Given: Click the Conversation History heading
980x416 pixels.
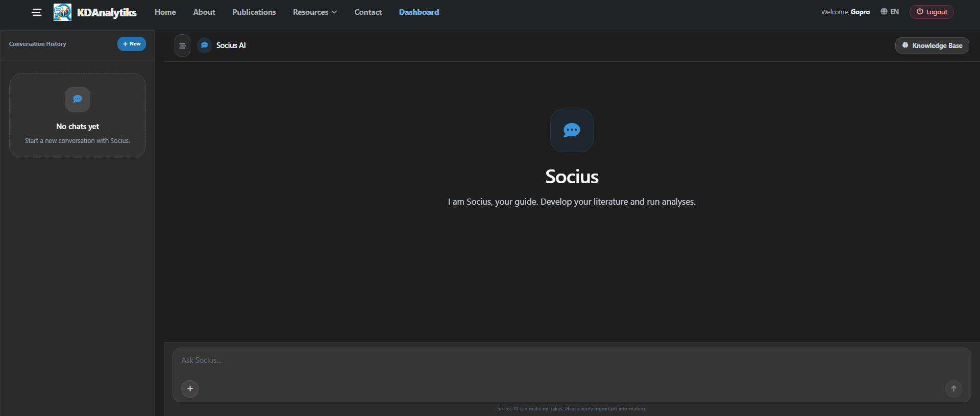Looking at the screenshot, I should (38, 44).
